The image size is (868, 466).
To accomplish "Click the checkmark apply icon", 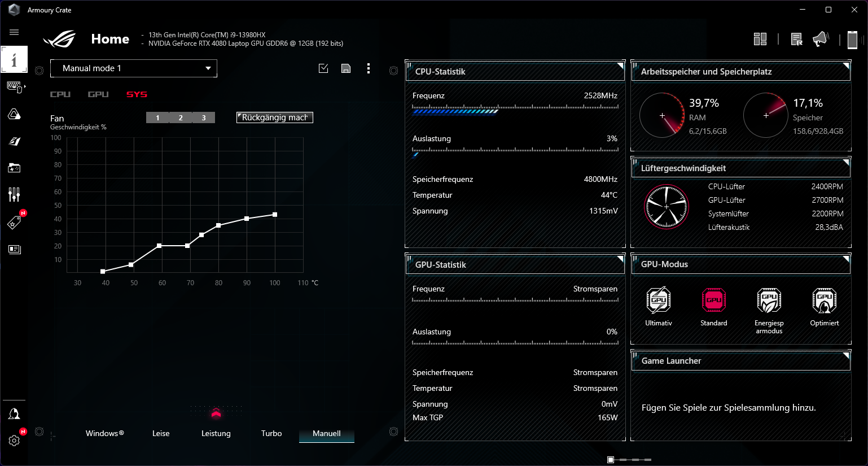I will click(323, 68).
